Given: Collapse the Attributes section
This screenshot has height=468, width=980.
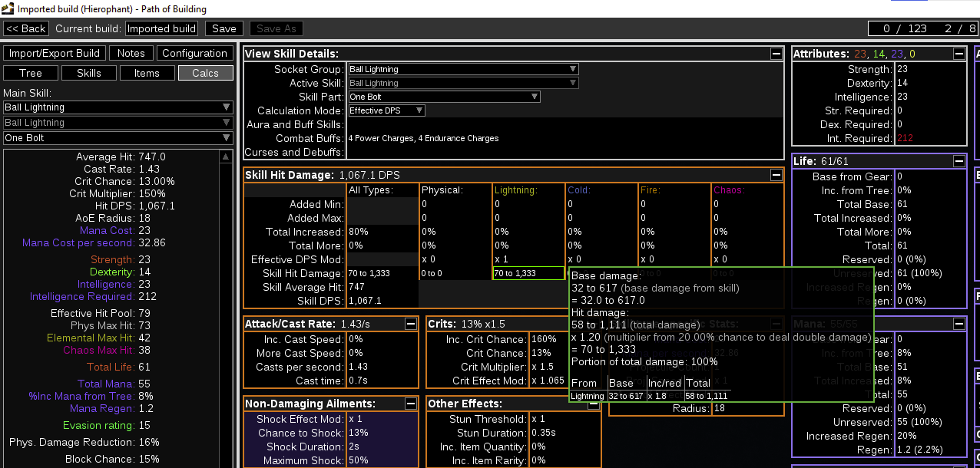Looking at the screenshot, I should pos(959,54).
